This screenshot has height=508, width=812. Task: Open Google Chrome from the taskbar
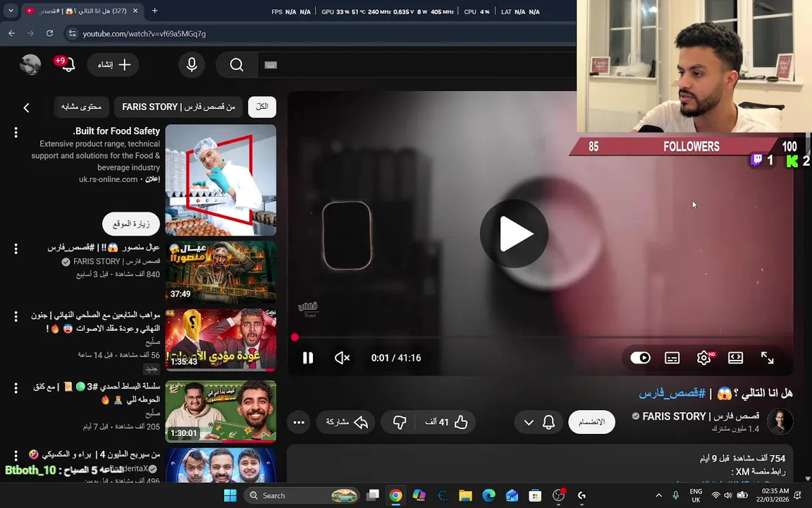click(395, 495)
